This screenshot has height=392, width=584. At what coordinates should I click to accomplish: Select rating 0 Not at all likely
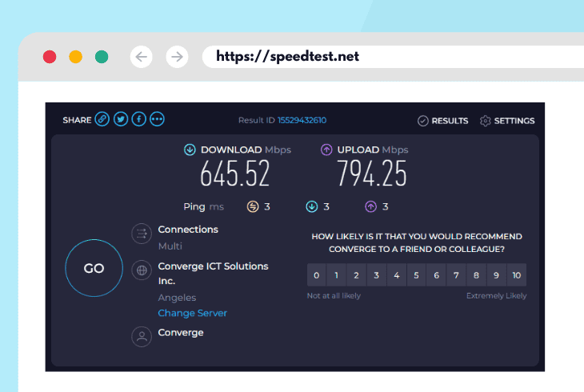point(317,275)
